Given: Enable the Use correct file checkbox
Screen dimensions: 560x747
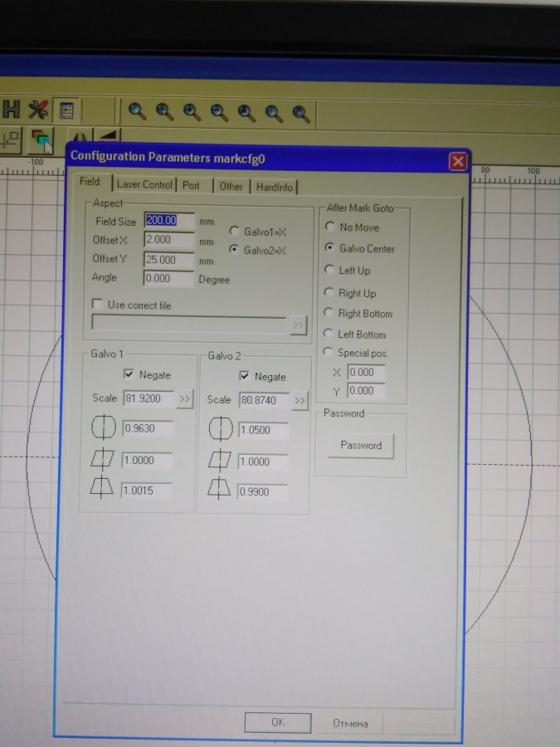Looking at the screenshot, I should coord(99,305).
